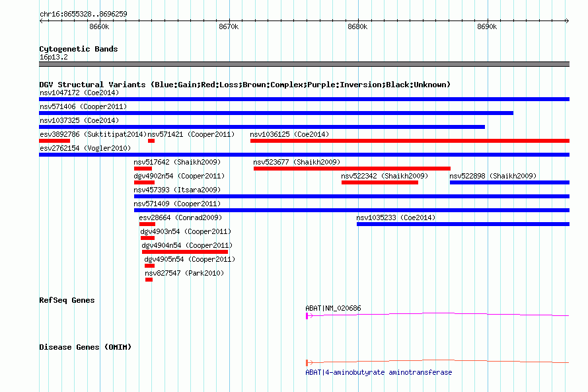
Task: Click the ABAT|NM_020686 RefSeq gene label
Action: point(333,308)
